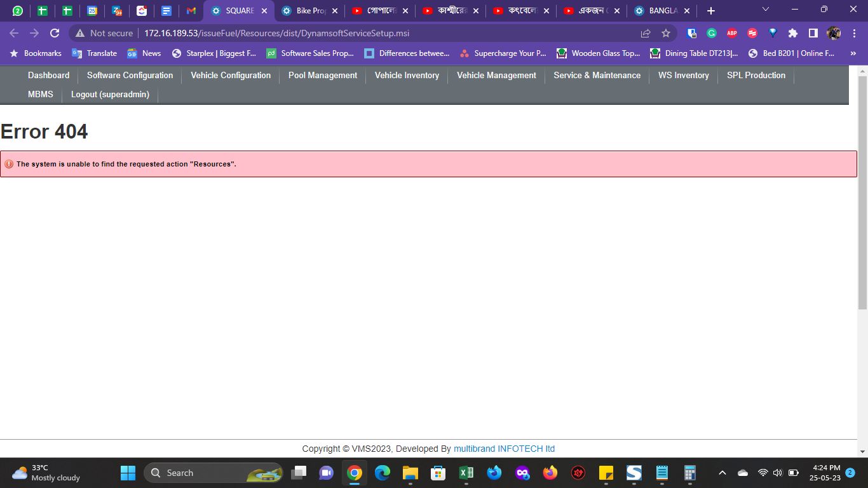
Task: Log out of the superadmin account
Action: point(111,94)
